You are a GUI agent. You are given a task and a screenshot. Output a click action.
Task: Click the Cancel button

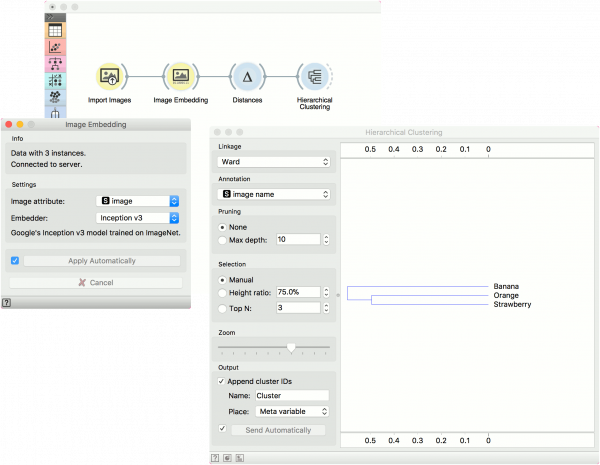click(x=96, y=283)
